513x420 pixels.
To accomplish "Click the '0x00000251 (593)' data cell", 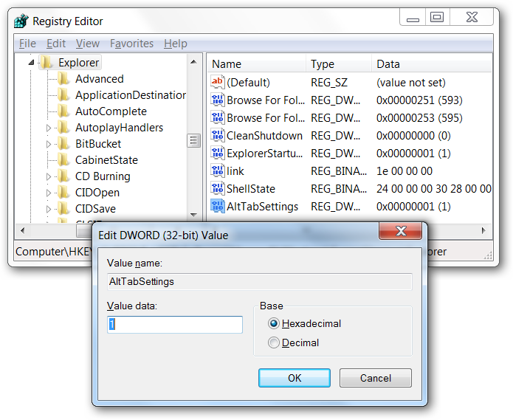I will [x=419, y=100].
